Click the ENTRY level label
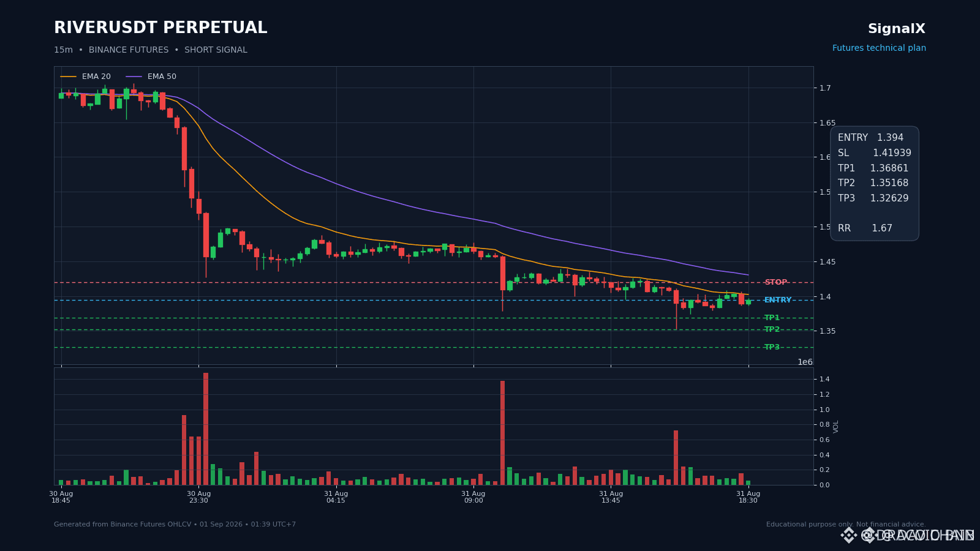980x551 pixels. (778, 300)
